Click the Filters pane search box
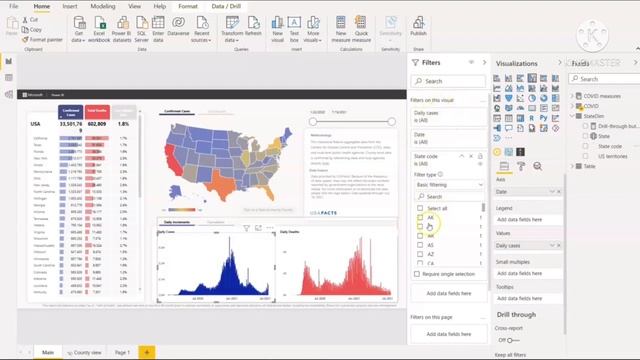Image resolution: width=640 pixels, height=360 pixels. tap(448, 81)
